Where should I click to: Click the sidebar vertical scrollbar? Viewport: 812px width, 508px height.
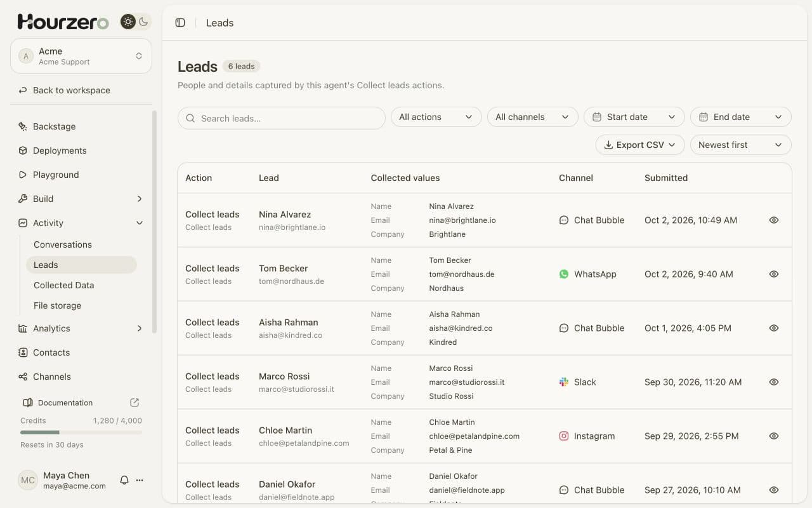point(154,222)
